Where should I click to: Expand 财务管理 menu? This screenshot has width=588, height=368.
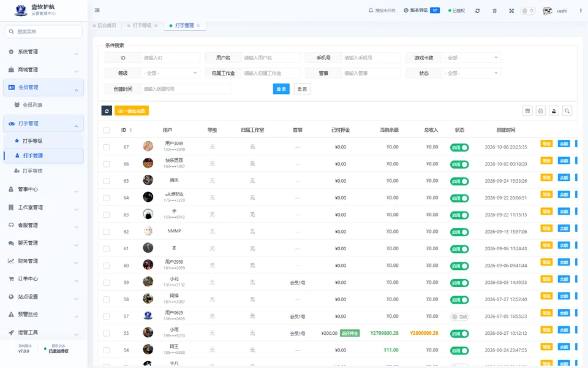point(44,261)
